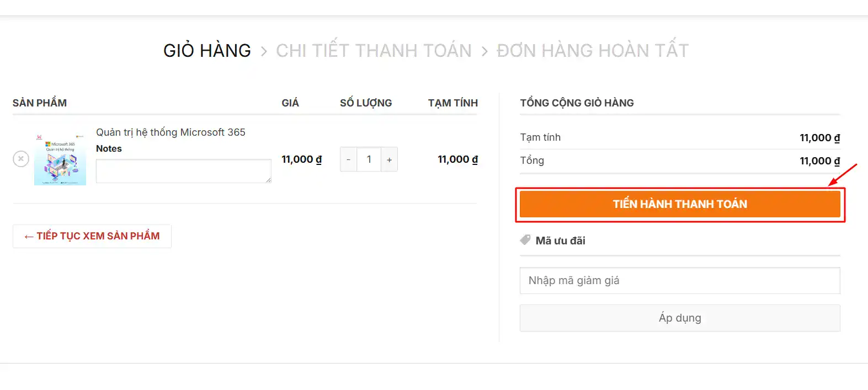Click the chevron after Giỏ hàng
The image size is (868, 390).
tap(264, 51)
